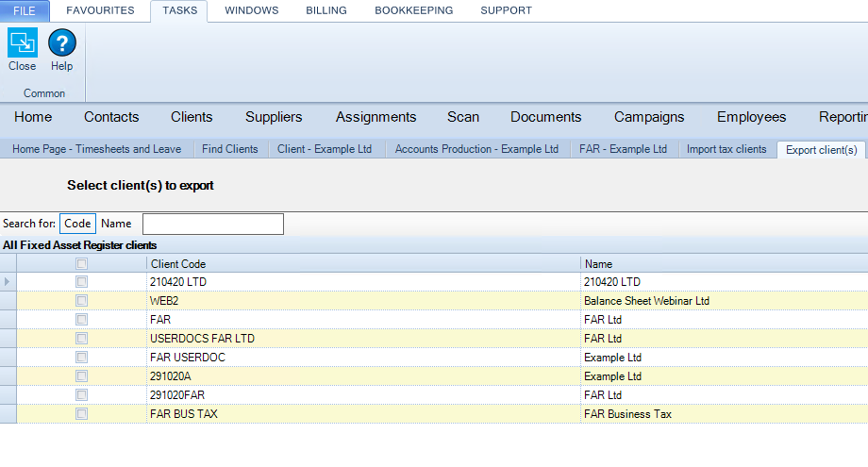Choose Code as the search field

pyautogui.click(x=77, y=224)
